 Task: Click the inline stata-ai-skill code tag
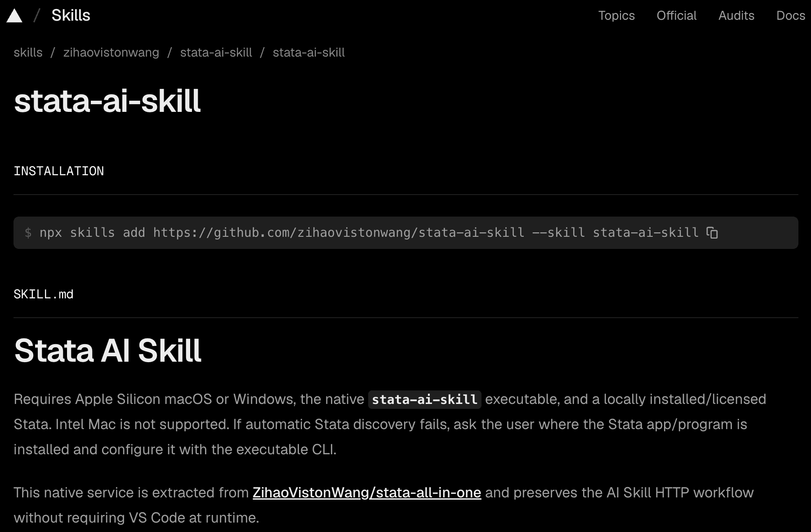425,399
